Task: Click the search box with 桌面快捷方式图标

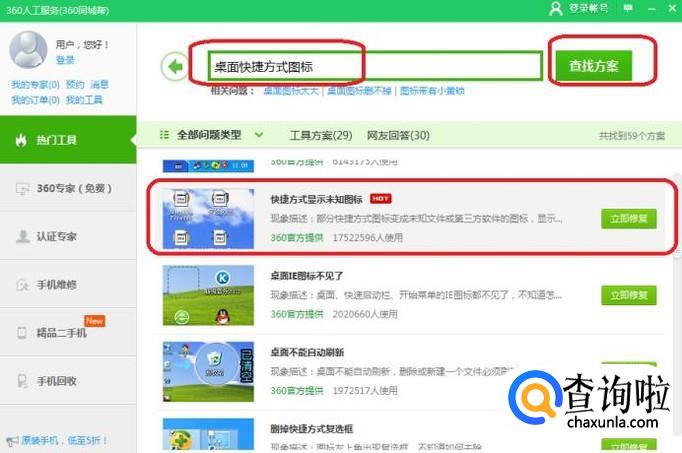Action: (375, 66)
